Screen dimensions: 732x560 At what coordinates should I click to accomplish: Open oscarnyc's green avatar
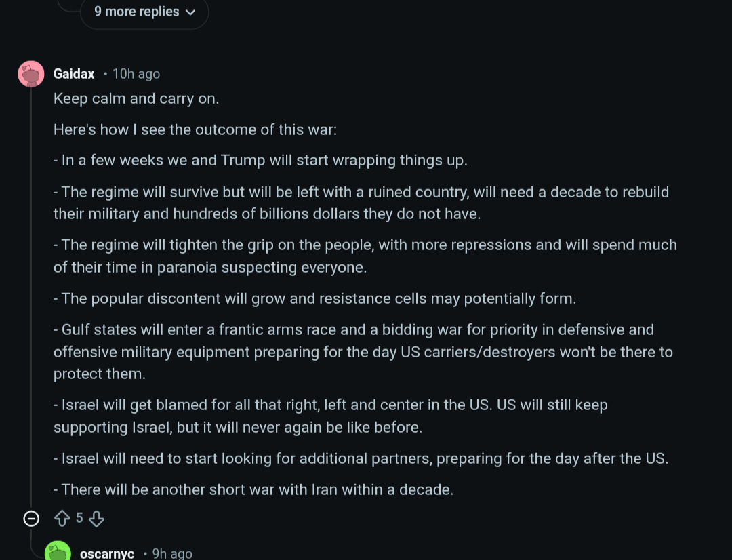(58, 552)
